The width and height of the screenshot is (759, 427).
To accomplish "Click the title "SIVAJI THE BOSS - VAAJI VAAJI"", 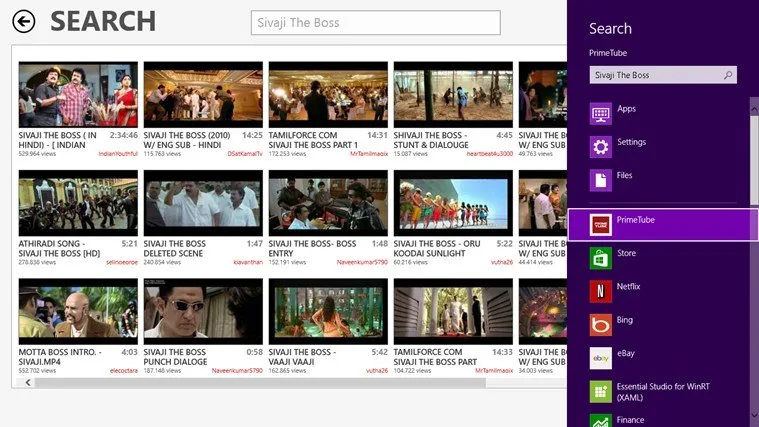I will tap(303, 357).
